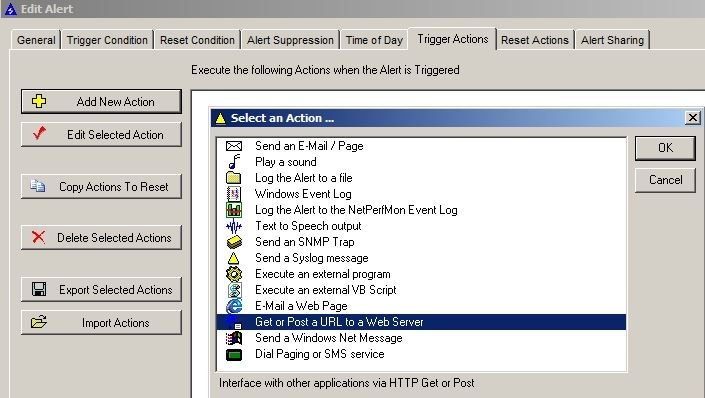
Task: Click the gear icon for external program
Action: point(234,274)
